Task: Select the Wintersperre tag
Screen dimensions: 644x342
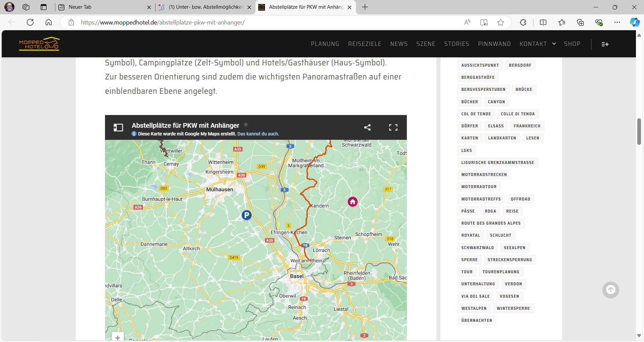Action: (513, 308)
